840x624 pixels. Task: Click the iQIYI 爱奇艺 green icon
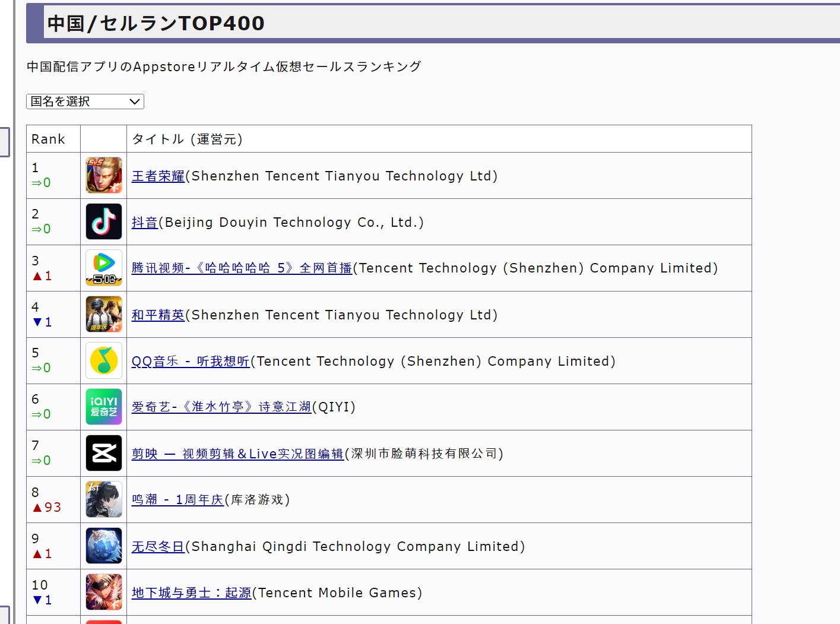[x=104, y=407]
